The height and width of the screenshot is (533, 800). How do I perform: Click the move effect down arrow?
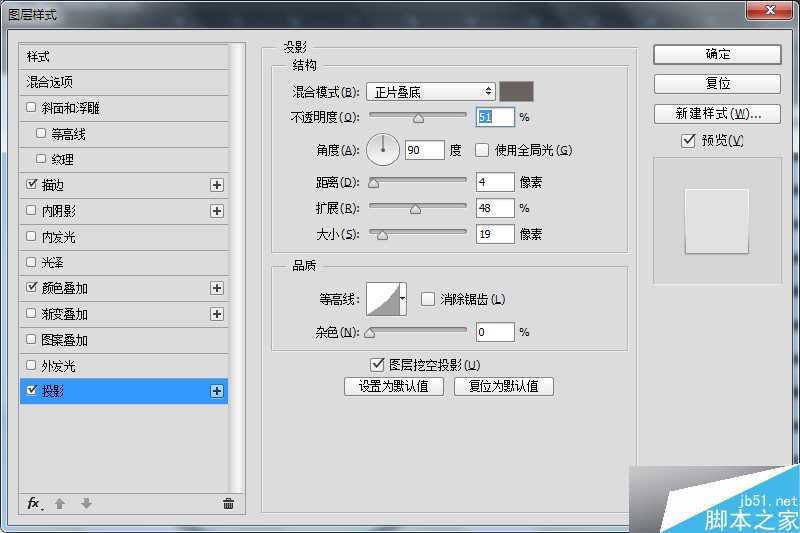tap(86, 503)
